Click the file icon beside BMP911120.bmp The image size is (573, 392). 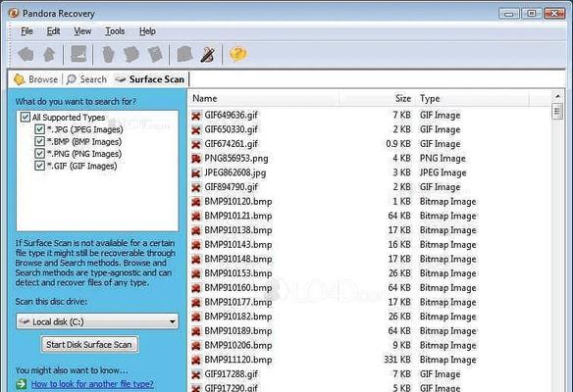196,360
